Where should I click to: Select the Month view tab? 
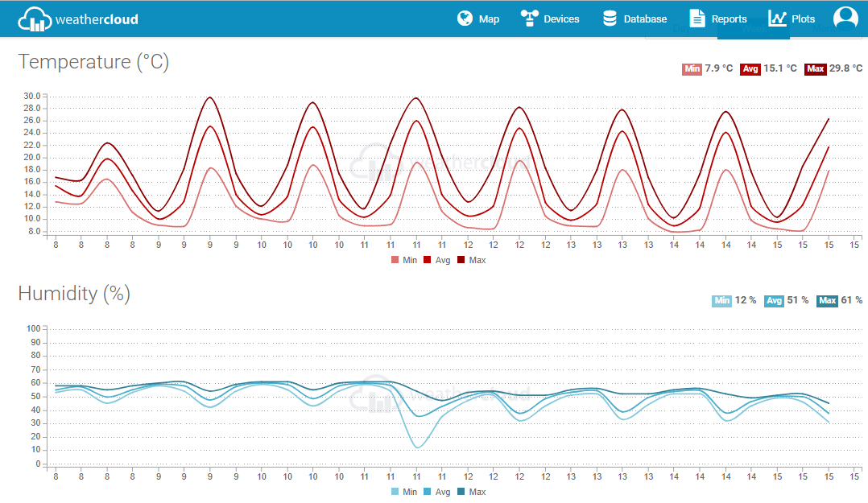[826, 29]
